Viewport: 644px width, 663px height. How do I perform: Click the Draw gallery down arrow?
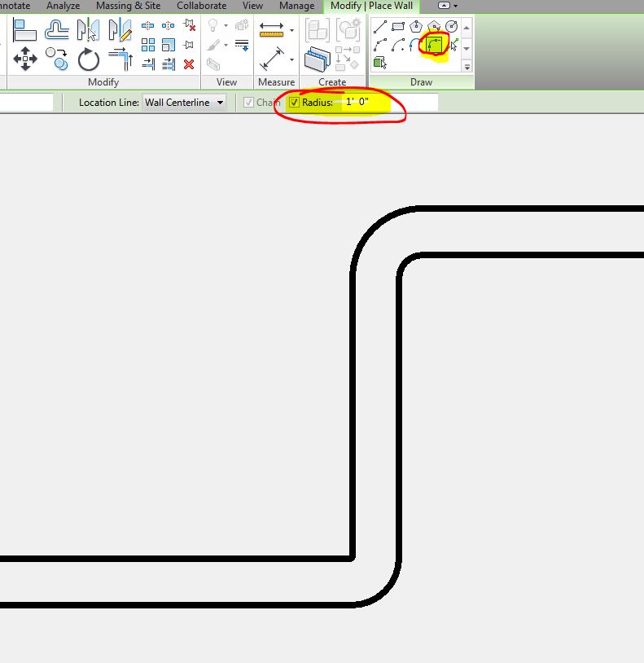click(467, 49)
